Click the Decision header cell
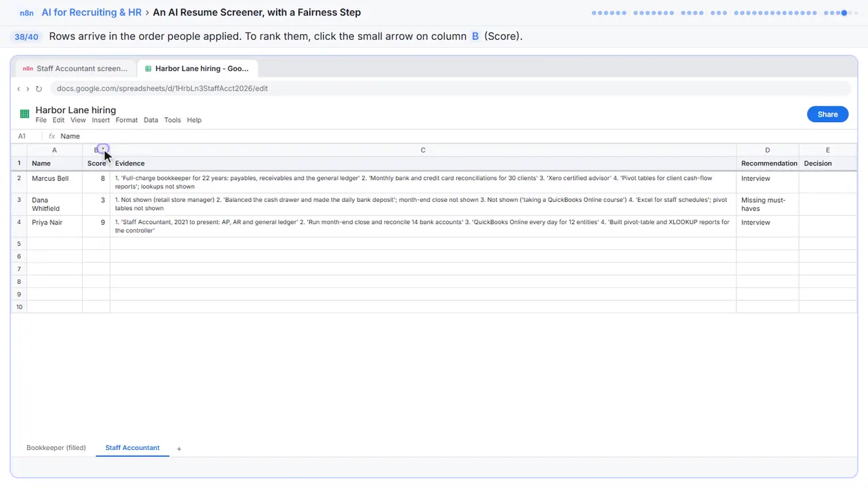 coord(828,163)
